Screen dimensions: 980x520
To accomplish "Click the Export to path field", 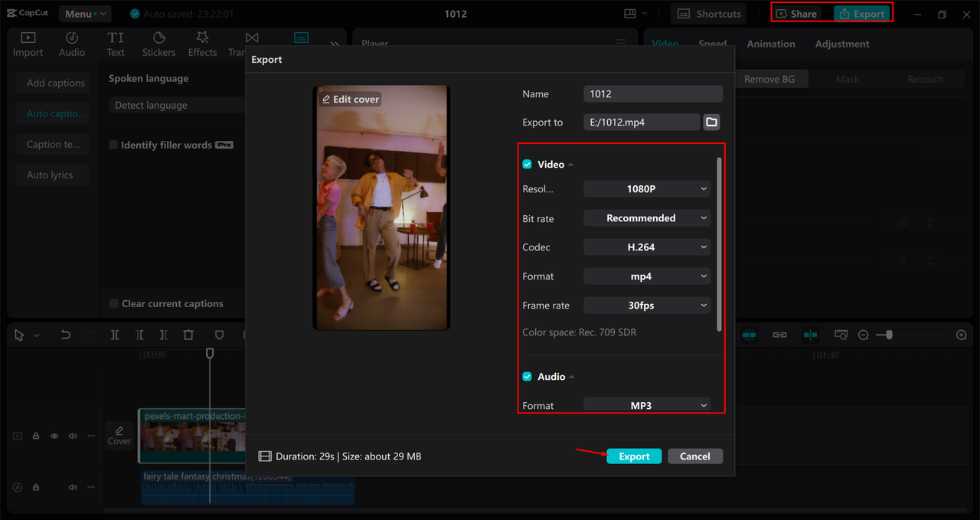I will (642, 123).
